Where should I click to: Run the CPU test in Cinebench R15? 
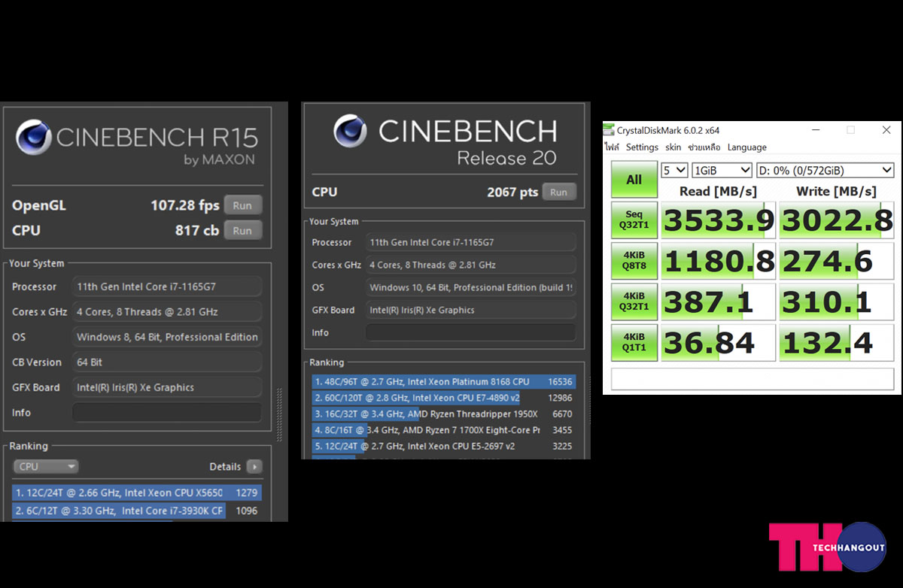(242, 230)
